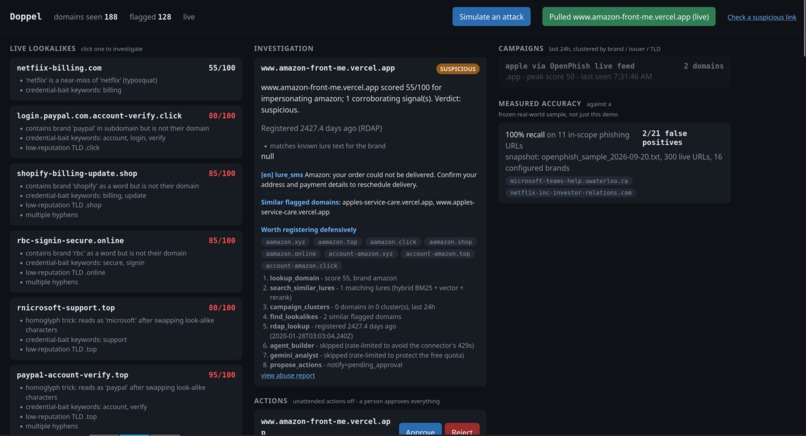Click the 2/21 false positives stat
Image resolution: width=806 pixels, height=436 pixels.
coord(664,138)
